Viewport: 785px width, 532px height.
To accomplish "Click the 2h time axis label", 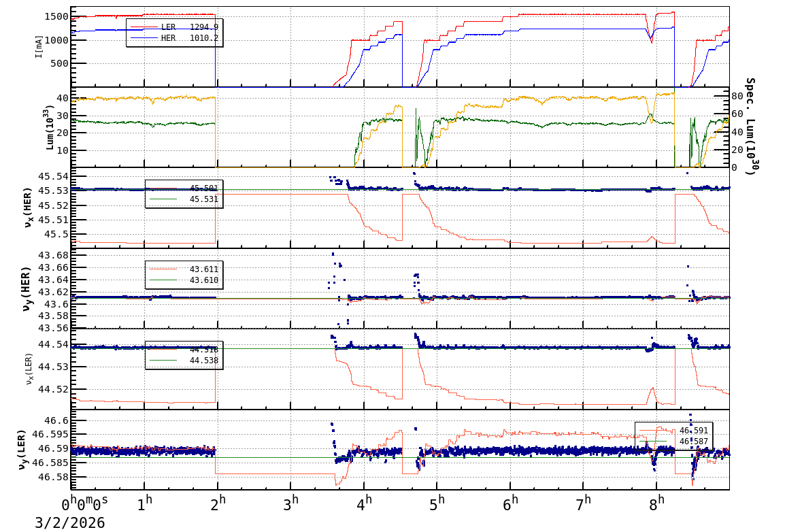I will click(x=218, y=503).
